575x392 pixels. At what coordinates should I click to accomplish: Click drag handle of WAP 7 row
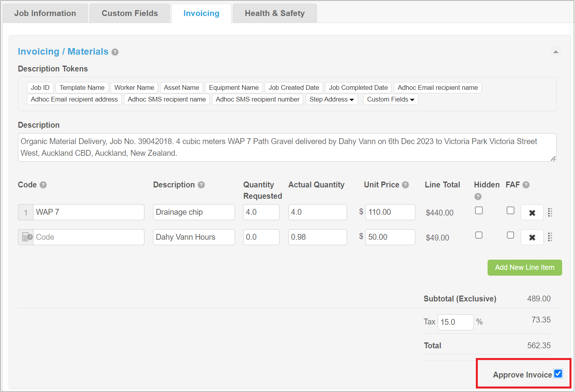(x=550, y=212)
